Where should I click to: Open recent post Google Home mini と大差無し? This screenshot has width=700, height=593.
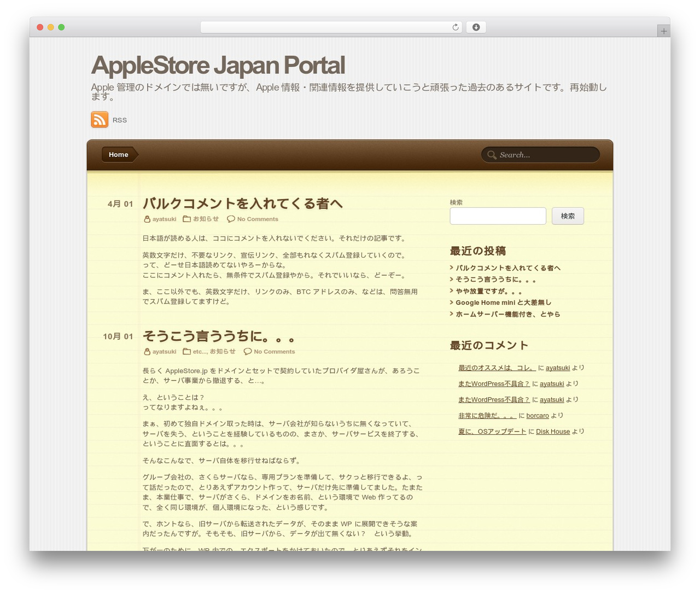click(504, 303)
